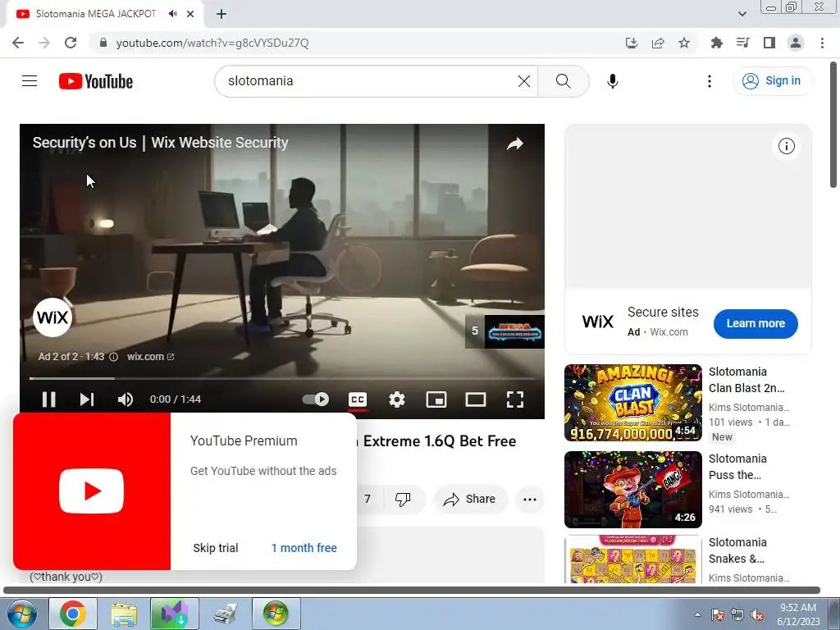
Task: Toggle autoplay switch in player
Action: (316, 399)
